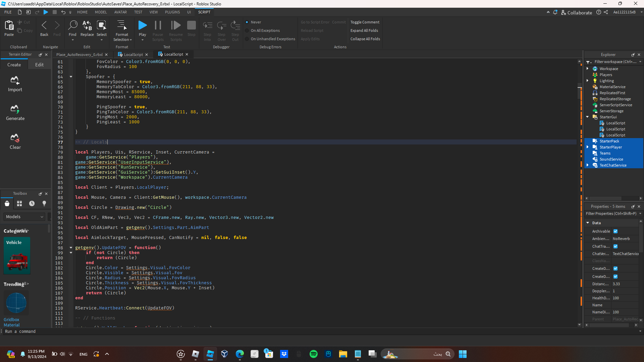This screenshot has height=362, width=644.
Task: Select On Unhandled Exceptions radio button
Action: pos(247,39)
